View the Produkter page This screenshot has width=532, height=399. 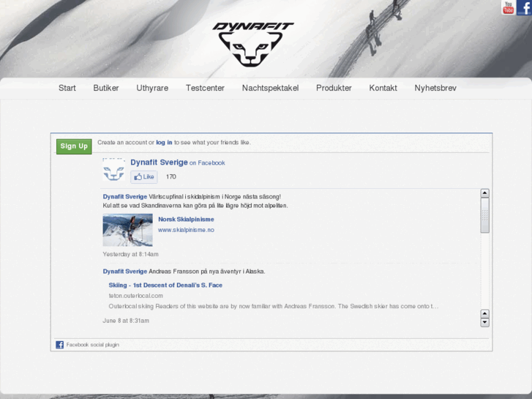coord(334,88)
